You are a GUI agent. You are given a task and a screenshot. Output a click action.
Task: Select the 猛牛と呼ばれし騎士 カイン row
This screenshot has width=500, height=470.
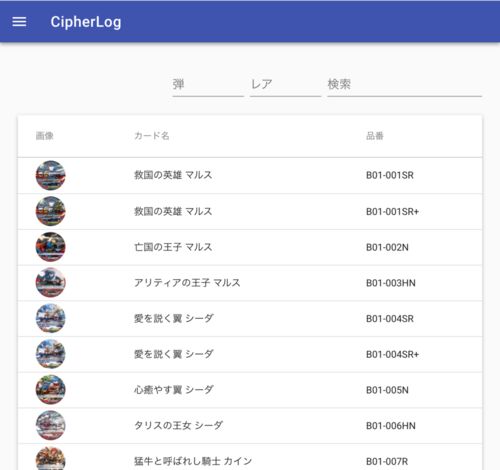click(250, 457)
